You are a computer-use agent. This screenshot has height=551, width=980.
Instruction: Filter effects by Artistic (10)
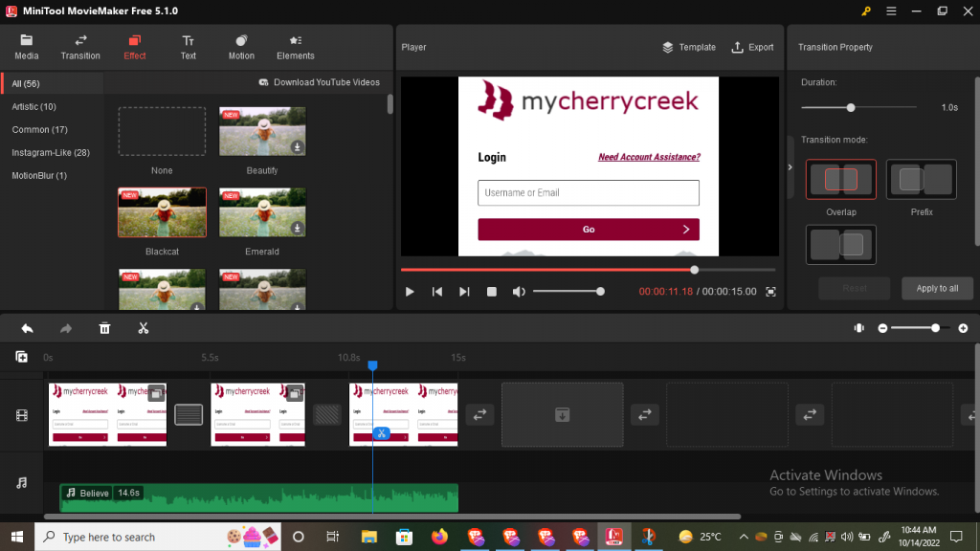pos(33,107)
